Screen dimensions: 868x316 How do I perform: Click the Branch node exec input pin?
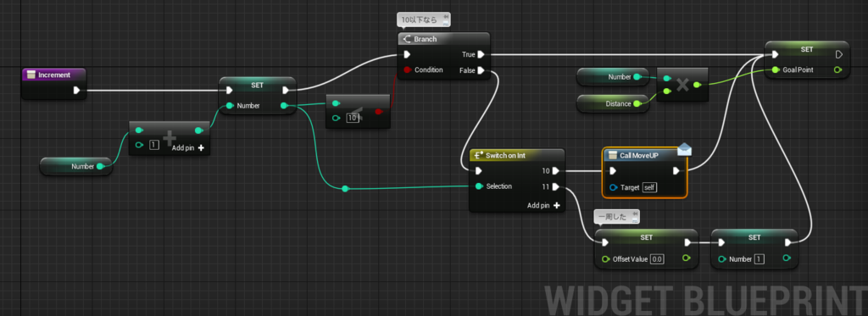click(x=407, y=54)
